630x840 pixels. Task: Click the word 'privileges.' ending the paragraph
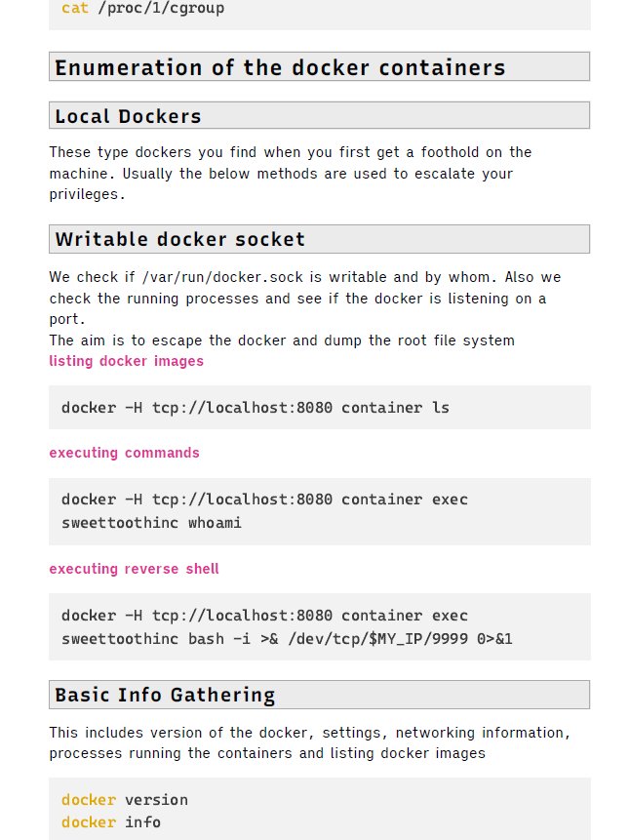[88, 194]
